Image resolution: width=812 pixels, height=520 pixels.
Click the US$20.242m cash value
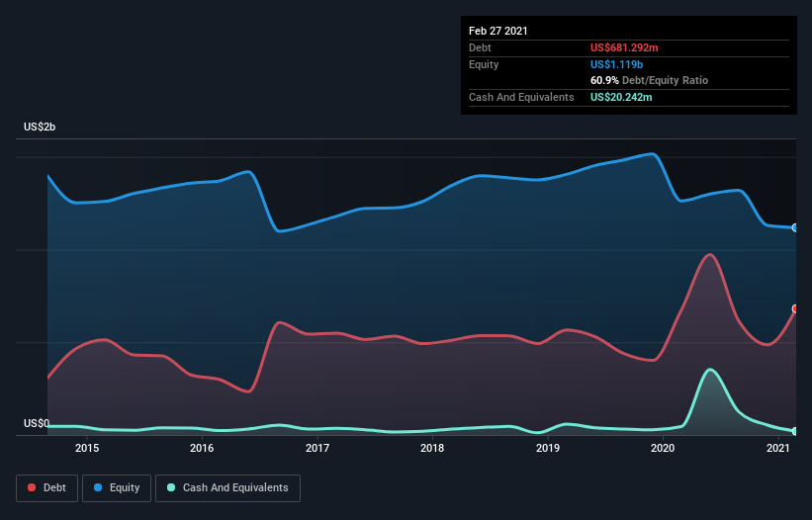621,97
